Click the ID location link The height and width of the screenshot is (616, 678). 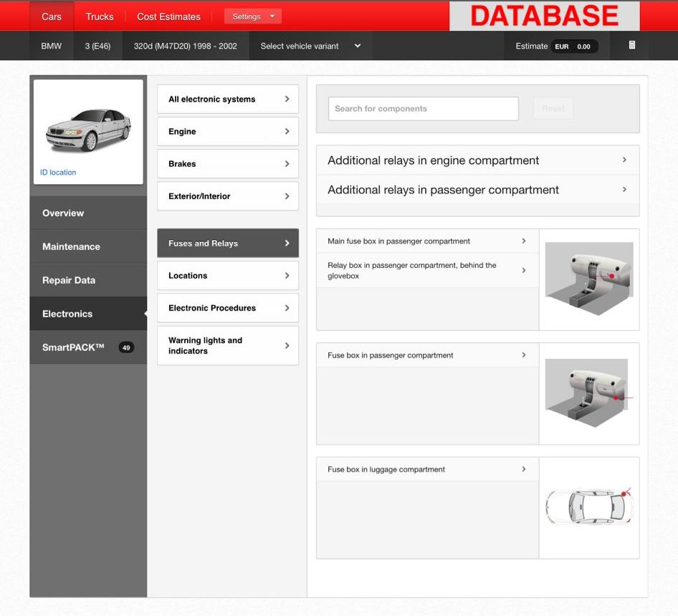click(x=58, y=173)
